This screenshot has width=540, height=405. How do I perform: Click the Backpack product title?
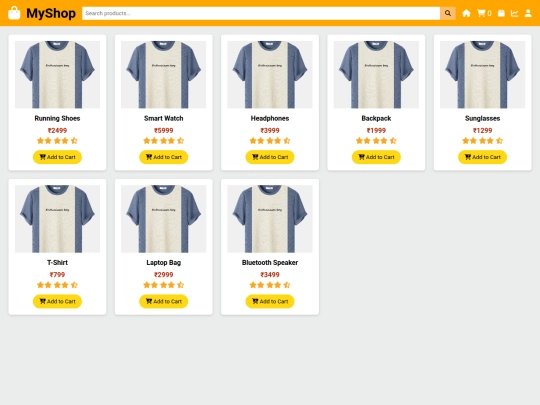pyautogui.click(x=376, y=118)
